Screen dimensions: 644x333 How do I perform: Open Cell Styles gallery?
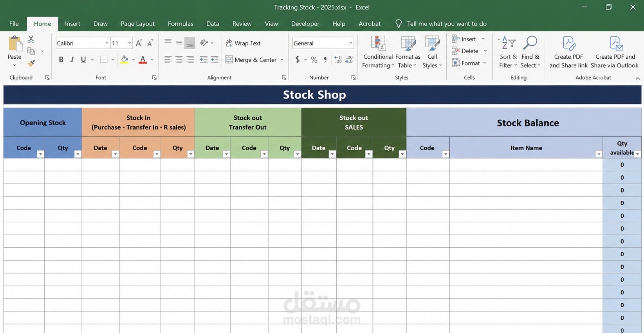[432, 52]
